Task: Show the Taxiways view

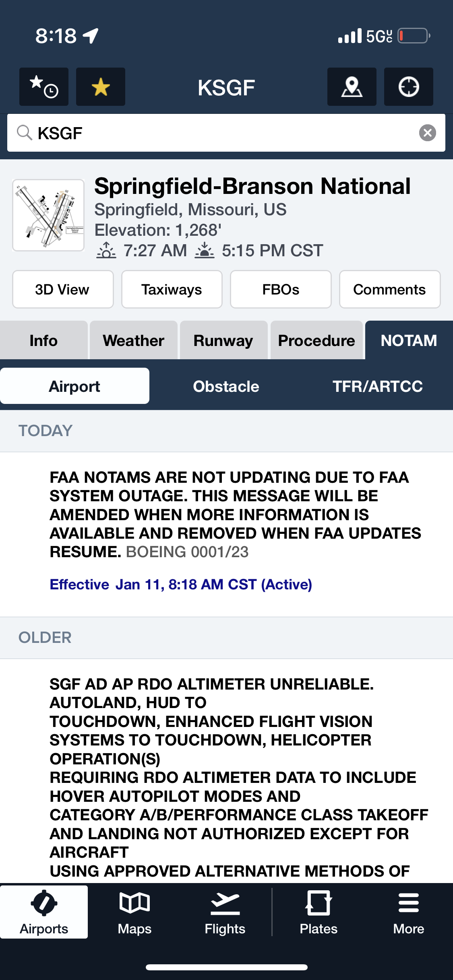Action: (x=172, y=289)
